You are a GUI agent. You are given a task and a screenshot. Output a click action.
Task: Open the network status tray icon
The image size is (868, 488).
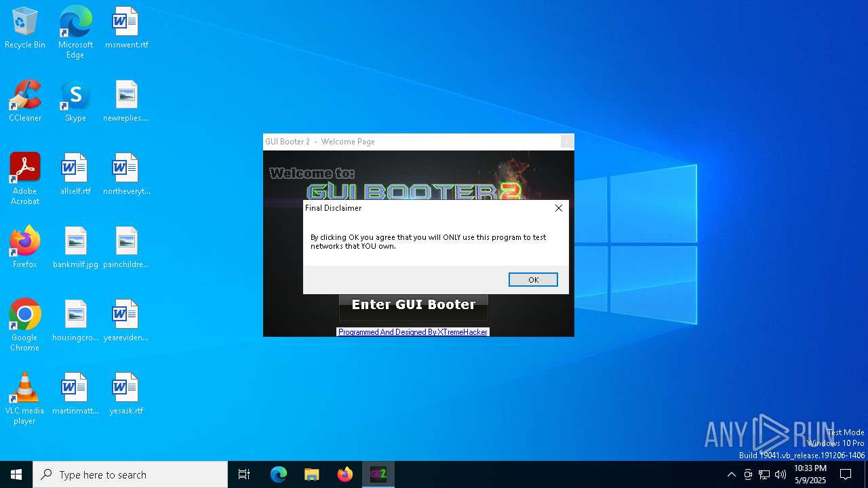click(764, 474)
